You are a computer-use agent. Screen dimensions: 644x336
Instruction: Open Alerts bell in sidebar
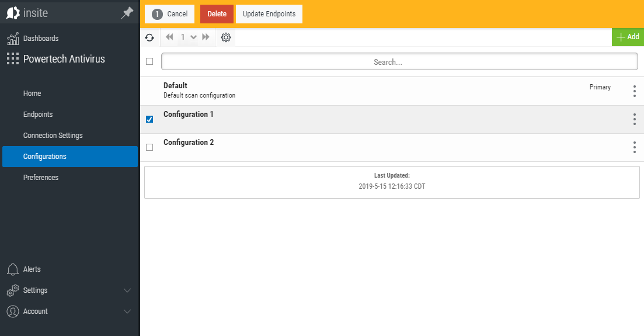click(13, 269)
